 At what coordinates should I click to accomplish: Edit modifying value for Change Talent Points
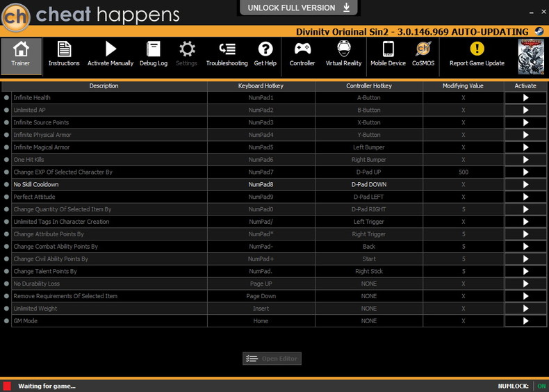(x=464, y=271)
